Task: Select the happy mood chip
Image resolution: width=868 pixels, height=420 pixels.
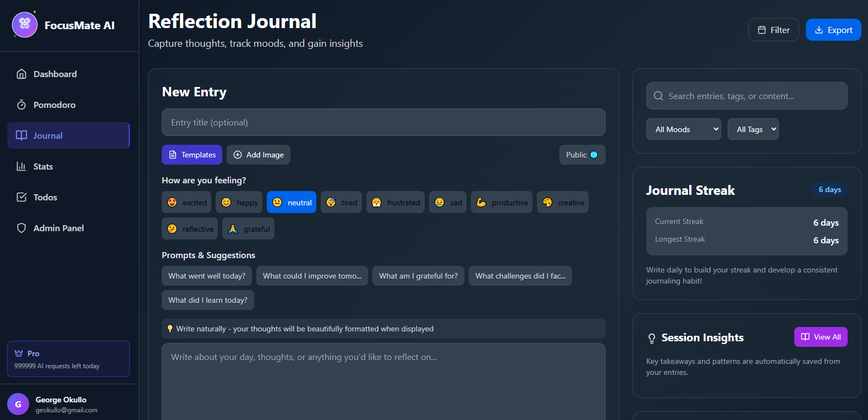Action: coord(239,202)
